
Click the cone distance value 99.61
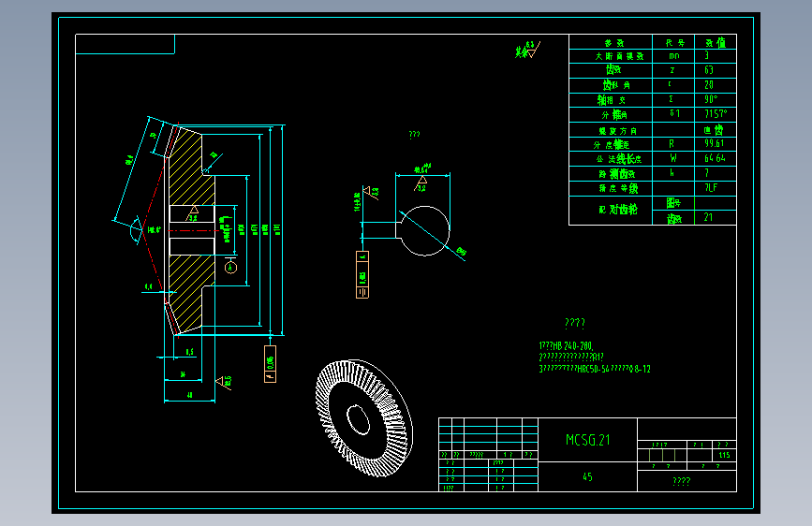tap(714, 143)
